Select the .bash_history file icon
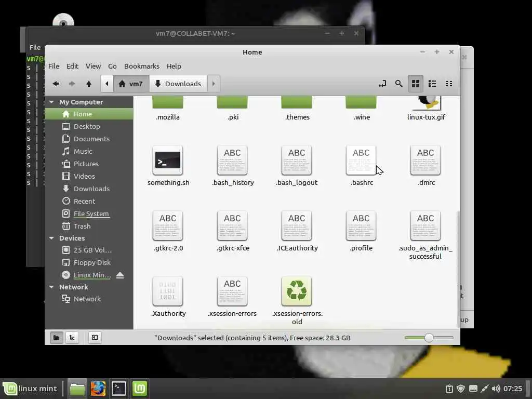Image resolution: width=532 pixels, height=399 pixels. [x=232, y=160]
